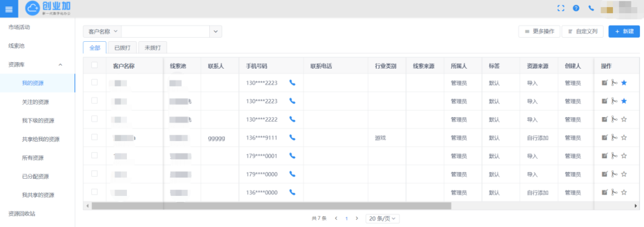The image size is (644, 227).
Task: Open 关注的资源 in the sidebar
Action: (x=38, y=102)
